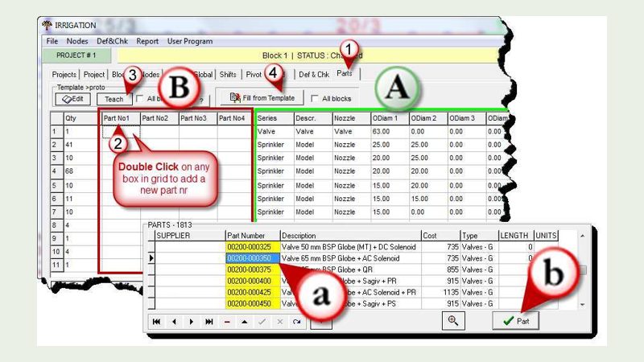This screenshot has height=362, width=644.
Task: Switch to the Pivot tab
Action: 254,74
